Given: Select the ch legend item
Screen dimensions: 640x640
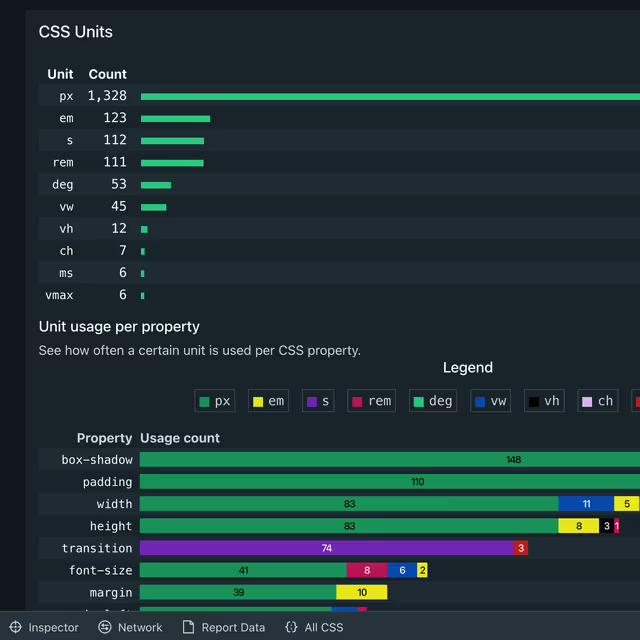Looking at the screenshot, I should [597, 401].
